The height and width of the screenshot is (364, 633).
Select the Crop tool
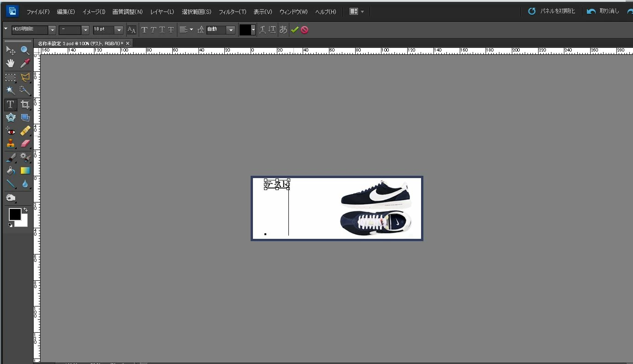tap(25, 104)
